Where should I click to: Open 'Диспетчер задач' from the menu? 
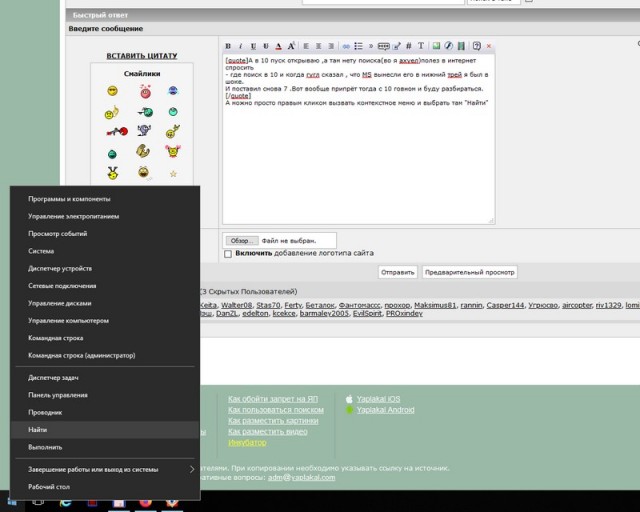(105, 378)
